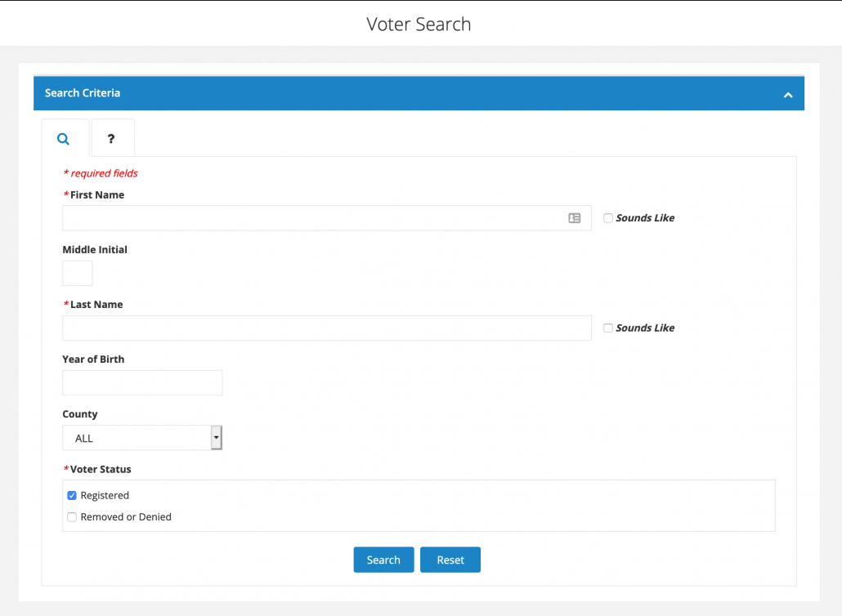Collapse the Search Criteria panel chevron
Screen dimensions: 842x616
click(x=788, y=95)
